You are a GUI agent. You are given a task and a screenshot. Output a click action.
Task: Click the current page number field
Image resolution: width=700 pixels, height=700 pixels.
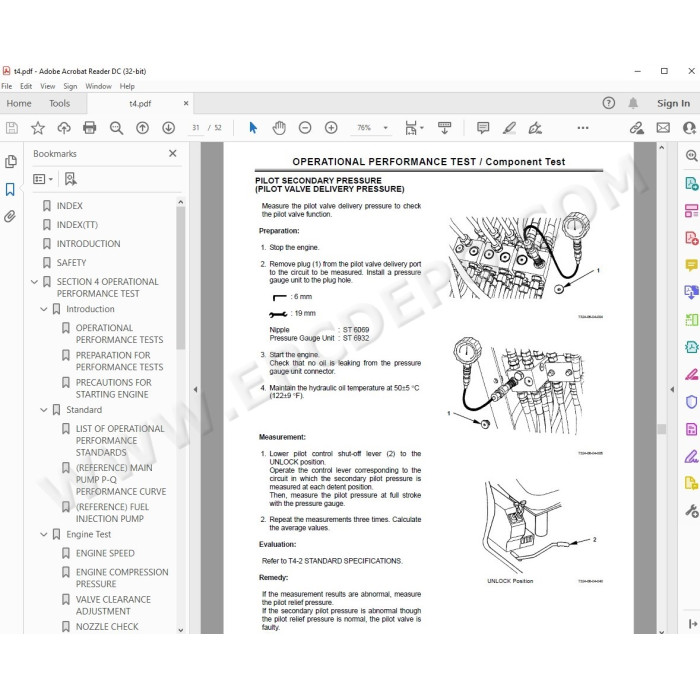[196, 128]
